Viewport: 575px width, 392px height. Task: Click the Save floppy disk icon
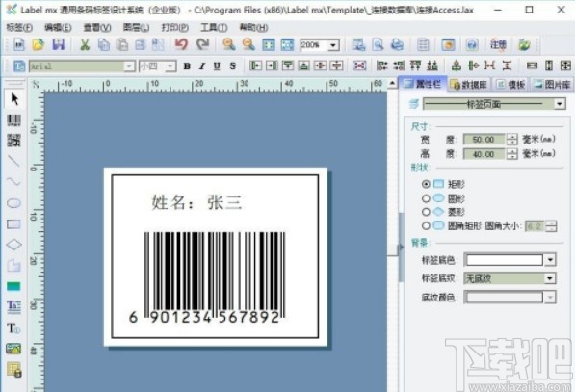59,44
